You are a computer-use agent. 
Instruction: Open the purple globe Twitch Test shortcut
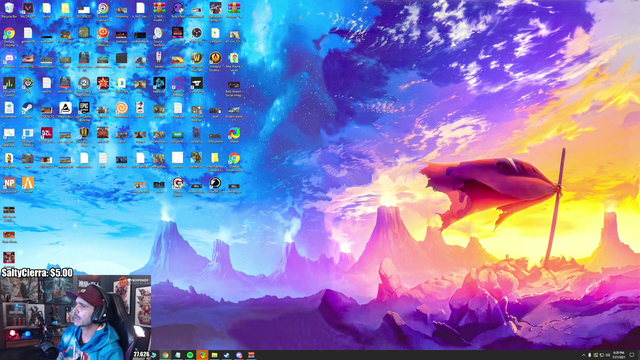click(178, 8)
